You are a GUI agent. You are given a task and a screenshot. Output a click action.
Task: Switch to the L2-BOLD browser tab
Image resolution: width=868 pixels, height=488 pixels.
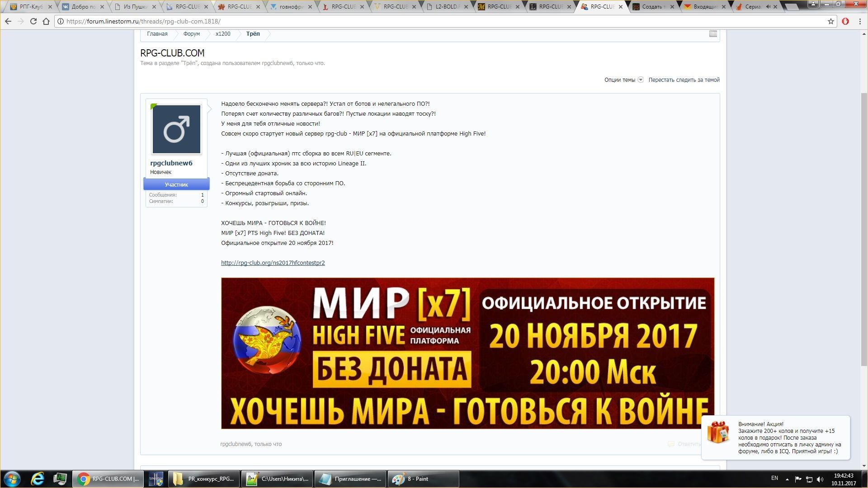(448, 7)
